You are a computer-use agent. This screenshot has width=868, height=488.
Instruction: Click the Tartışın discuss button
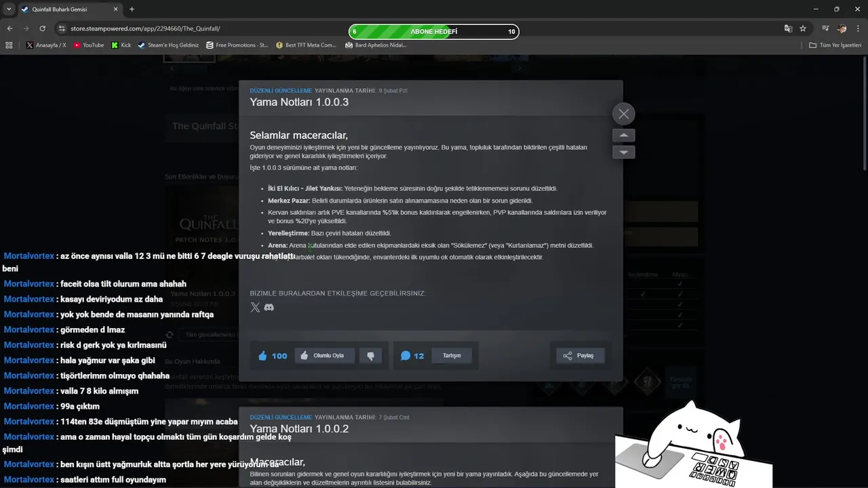click(452, 356)
